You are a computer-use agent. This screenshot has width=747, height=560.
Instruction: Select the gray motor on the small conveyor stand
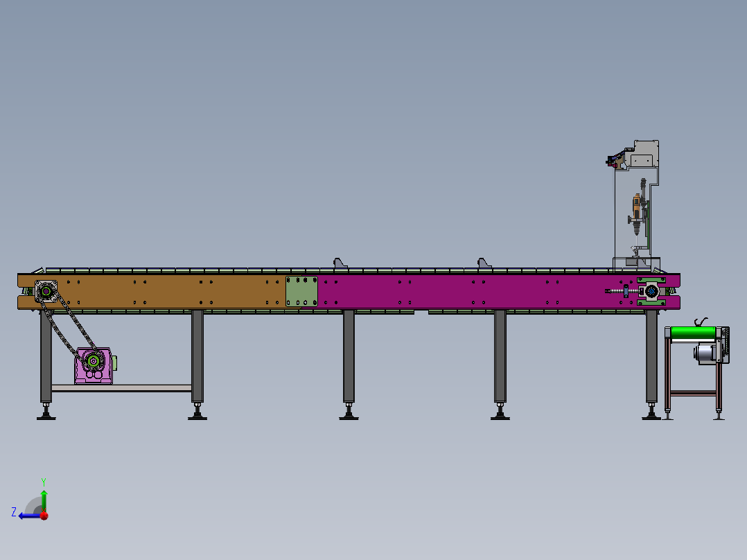(x=705, y=353)
